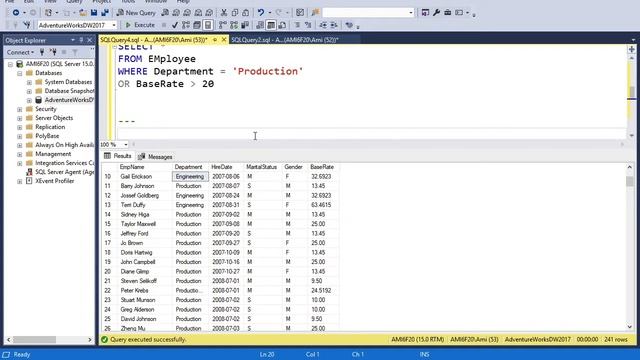This screenshot has height=360, width=640.
Task: Expand the Replication node
Action: tap(20, 127)
